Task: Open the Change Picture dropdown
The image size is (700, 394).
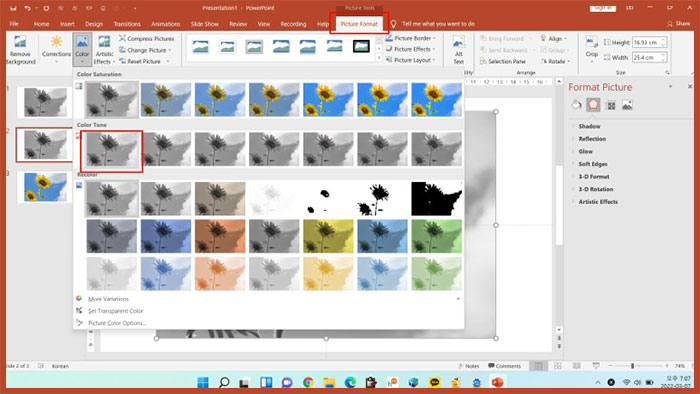Action: [146, 50]
